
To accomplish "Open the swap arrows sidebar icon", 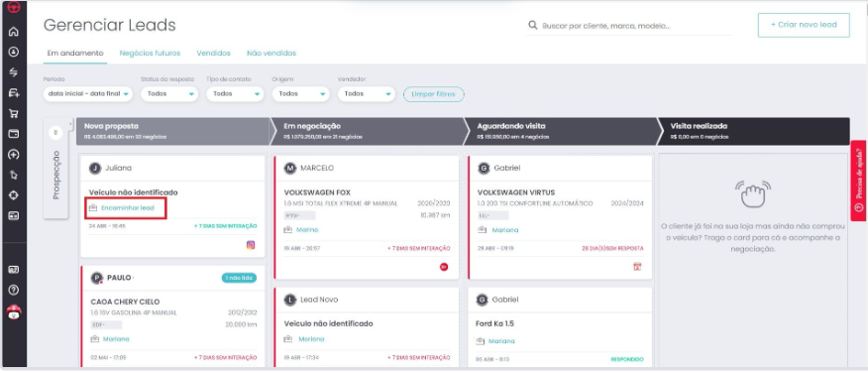I will click(14, 72).
